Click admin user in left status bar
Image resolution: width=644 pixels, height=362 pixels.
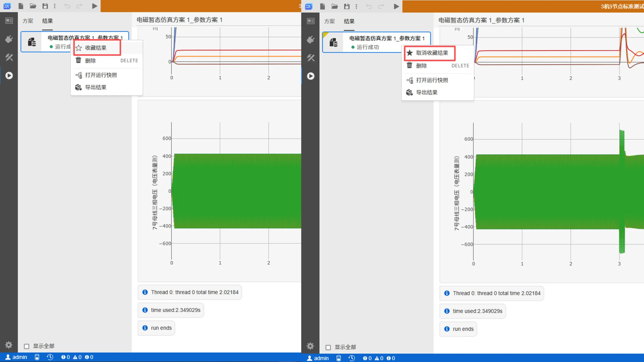point(16,357)
